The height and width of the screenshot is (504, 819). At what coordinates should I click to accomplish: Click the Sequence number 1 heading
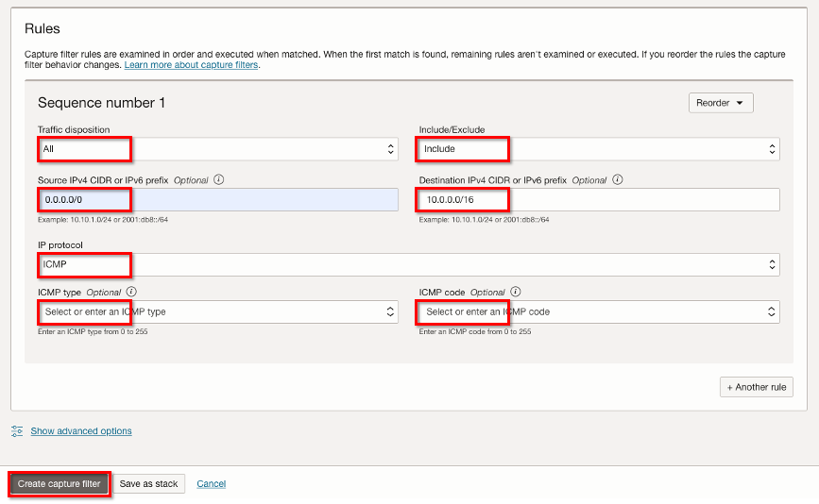pos(101,103)
